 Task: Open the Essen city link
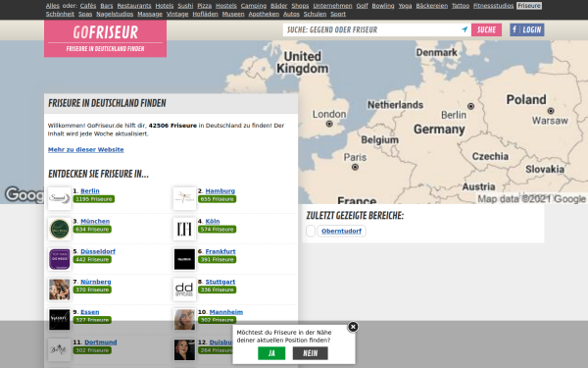pos(90,312)
